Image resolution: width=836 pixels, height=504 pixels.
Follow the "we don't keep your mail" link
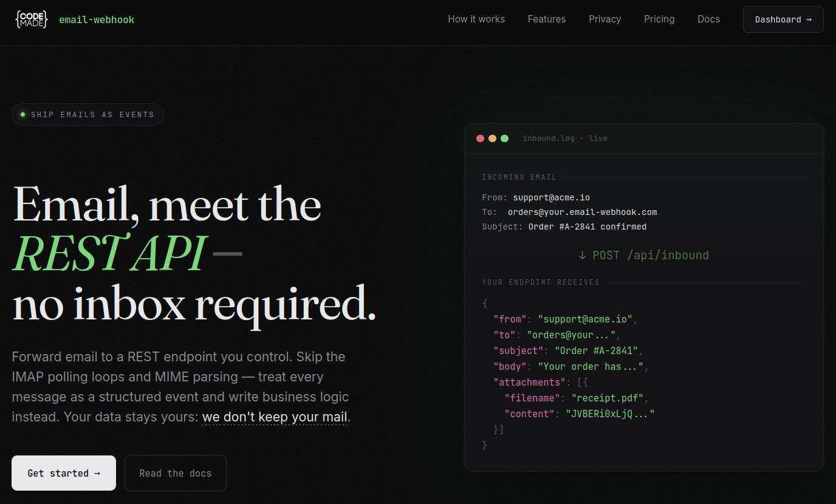(275, 417)
